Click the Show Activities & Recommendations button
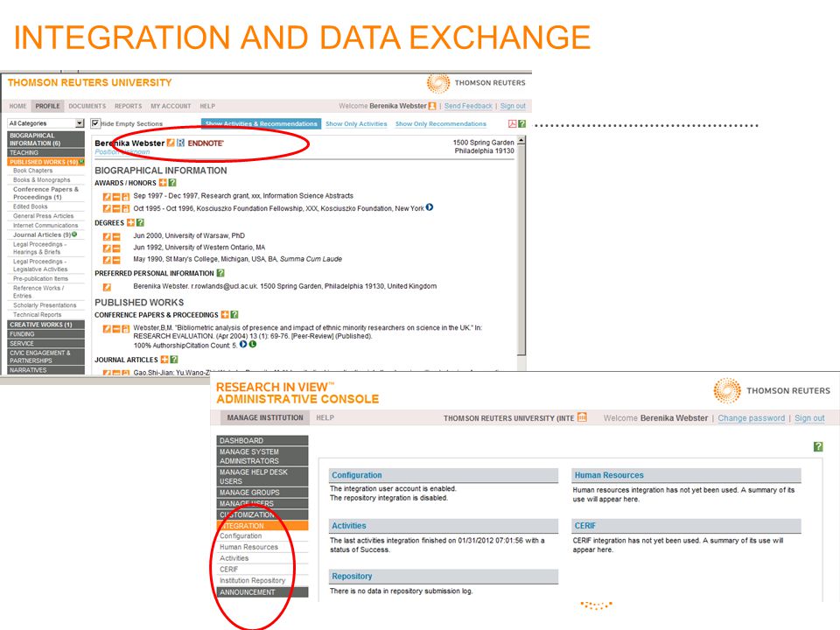Image resolution: width=840 pixels, height=630 pixels. point(262,123)
